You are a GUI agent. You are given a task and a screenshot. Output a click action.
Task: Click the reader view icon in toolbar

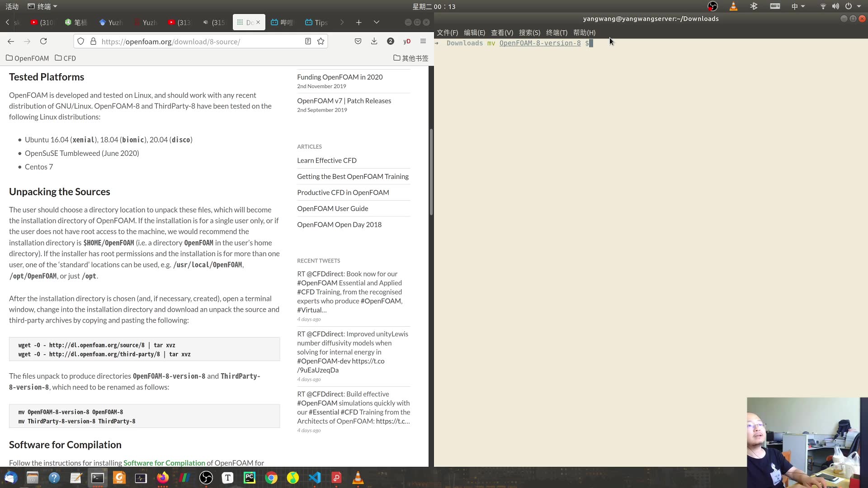(308, 41)
